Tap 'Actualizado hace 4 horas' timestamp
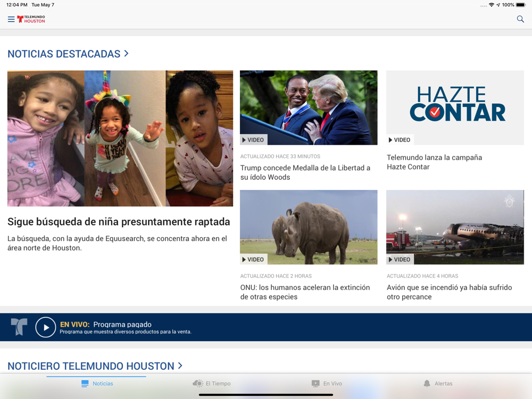 [x=422, y=276]
